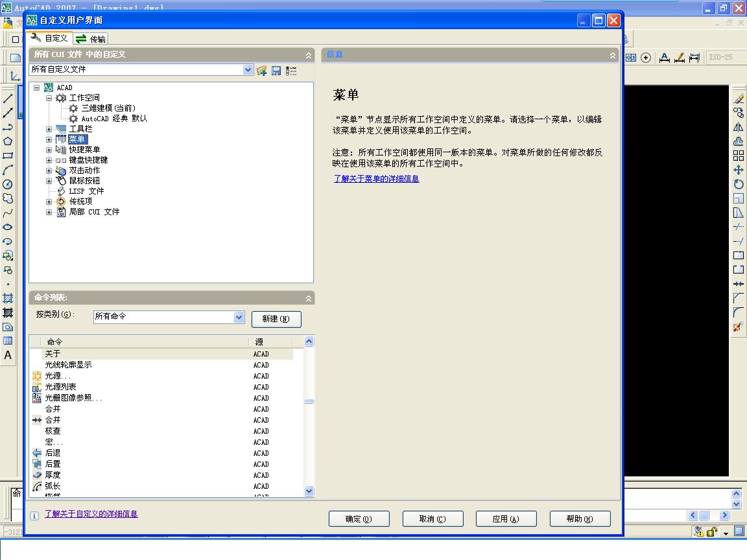The height and width of the screenshot is (560, 747).
Task: Click the command list scroll down arrow
Action: click(x=309, y=491)
